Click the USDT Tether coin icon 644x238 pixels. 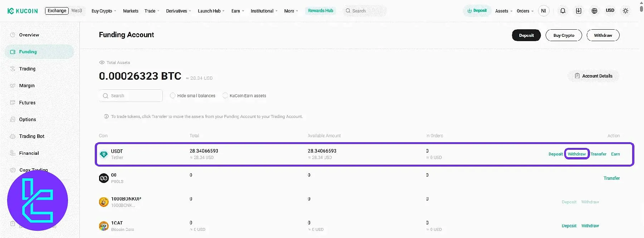[104, 154]
